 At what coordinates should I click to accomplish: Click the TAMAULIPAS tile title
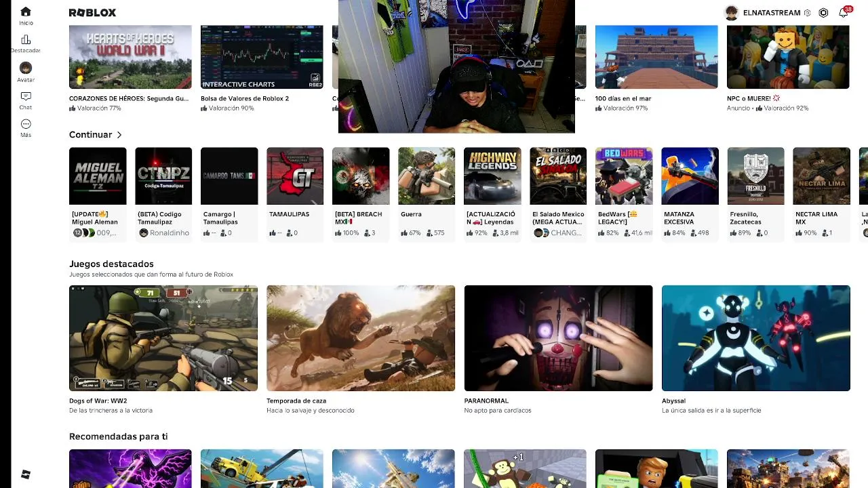point(289,214)
